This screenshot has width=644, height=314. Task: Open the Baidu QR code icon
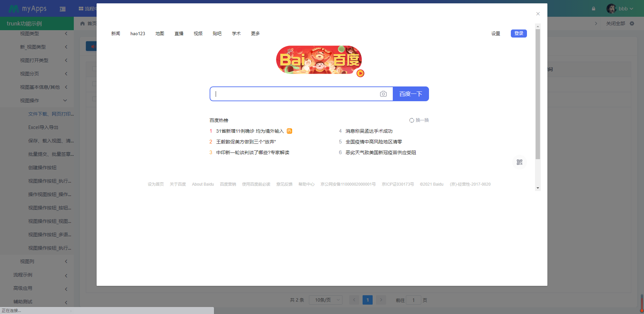[x=520, y=162]
